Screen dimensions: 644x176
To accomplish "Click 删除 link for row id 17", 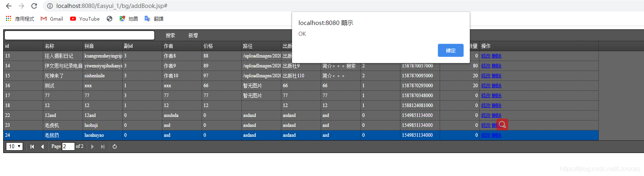I will coord(496,96).
